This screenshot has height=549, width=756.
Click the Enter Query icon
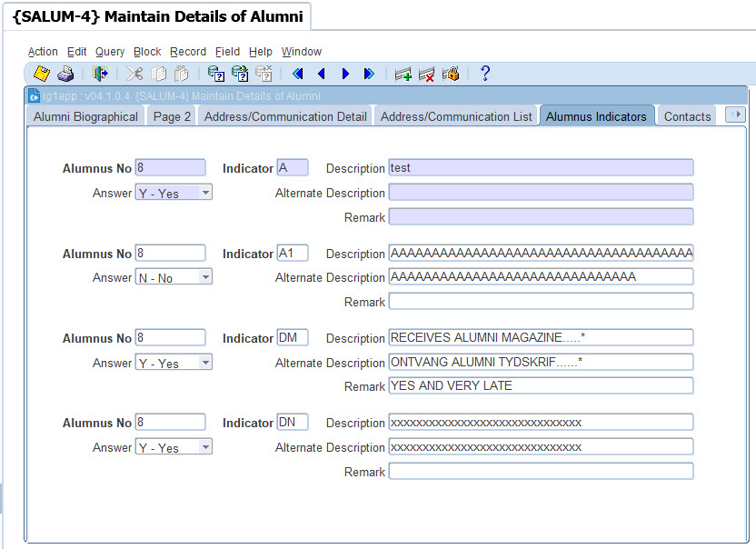coord(215,74)
